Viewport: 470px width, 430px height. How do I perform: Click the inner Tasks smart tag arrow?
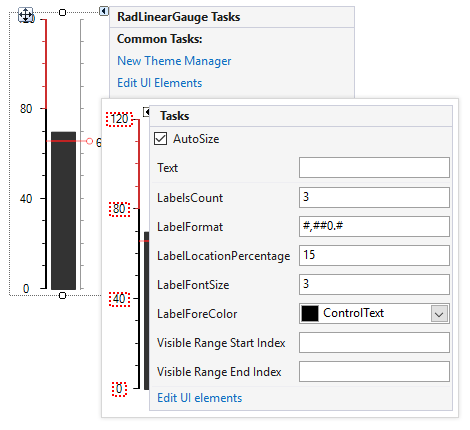click(x=146, y=112)
